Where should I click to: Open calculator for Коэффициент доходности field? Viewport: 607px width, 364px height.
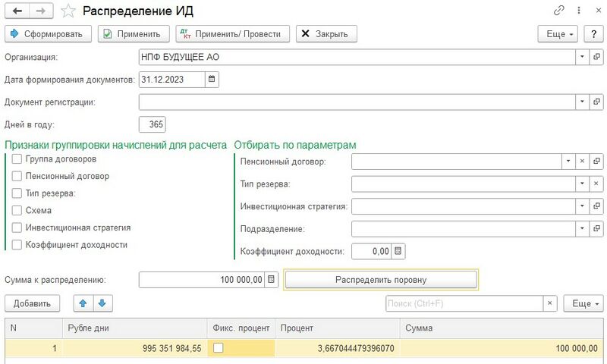(400, 251)
